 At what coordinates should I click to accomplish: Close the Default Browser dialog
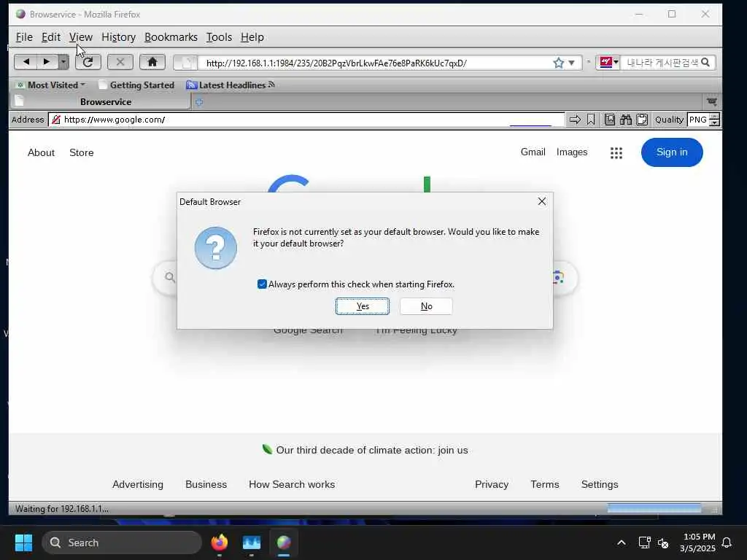(x=542, y=201)
